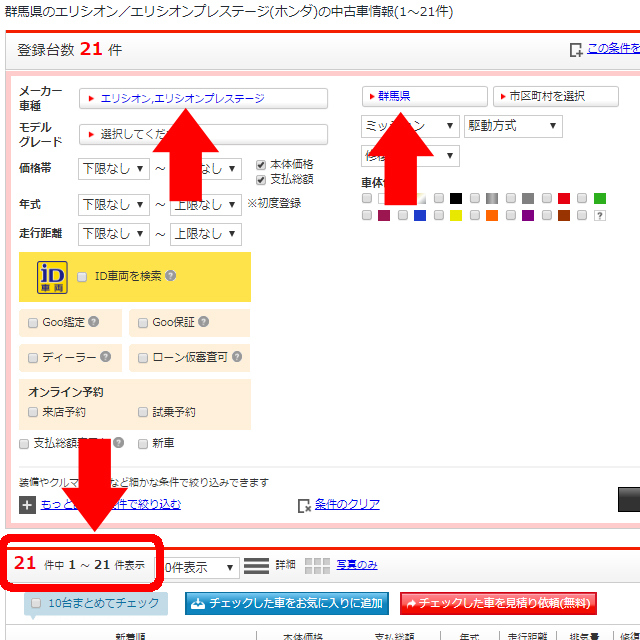Screen dimensions: 640x640
Task: Select the black body color swatch
Action: tap(456, 199)
